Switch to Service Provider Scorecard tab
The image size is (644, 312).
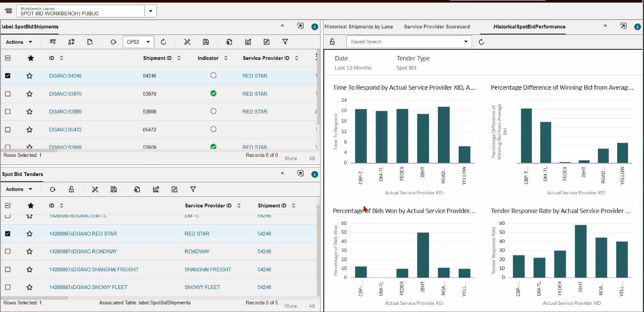tap(437, 27)
